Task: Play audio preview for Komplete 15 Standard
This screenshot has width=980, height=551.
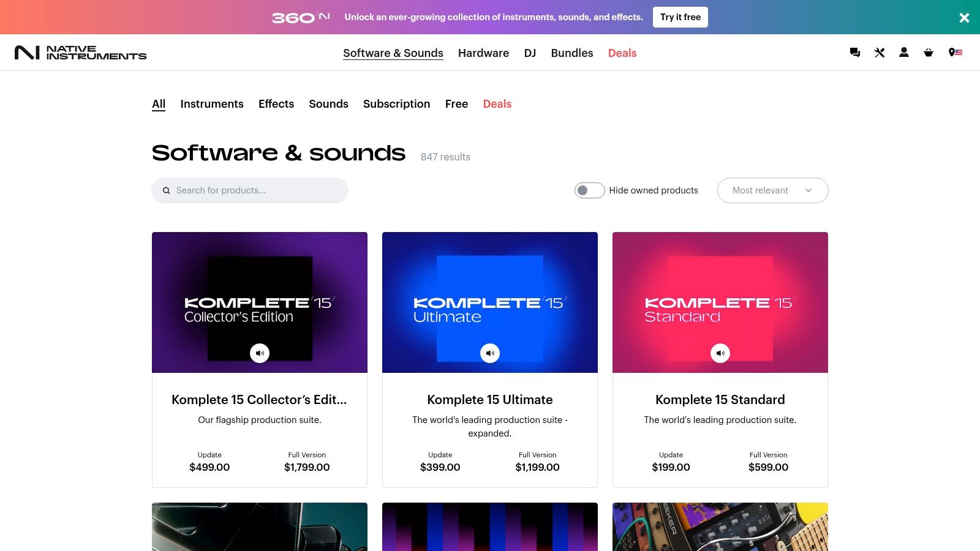Action: [x=720, y=353]
